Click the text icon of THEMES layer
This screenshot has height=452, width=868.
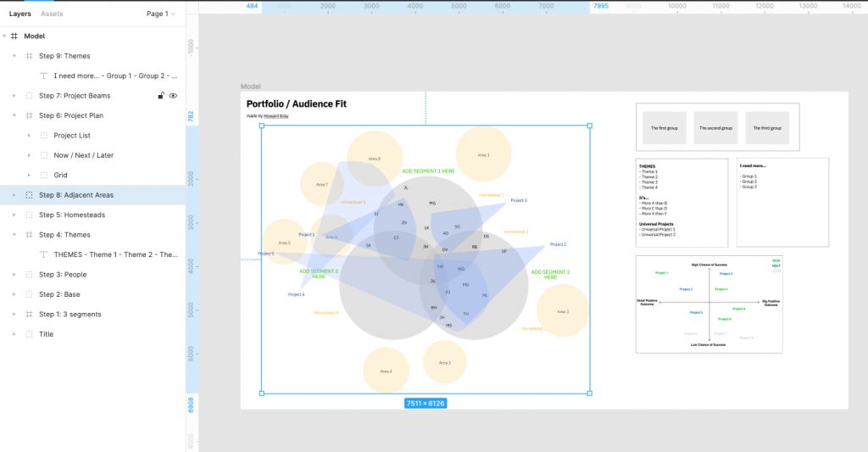[x=44, y=254]
